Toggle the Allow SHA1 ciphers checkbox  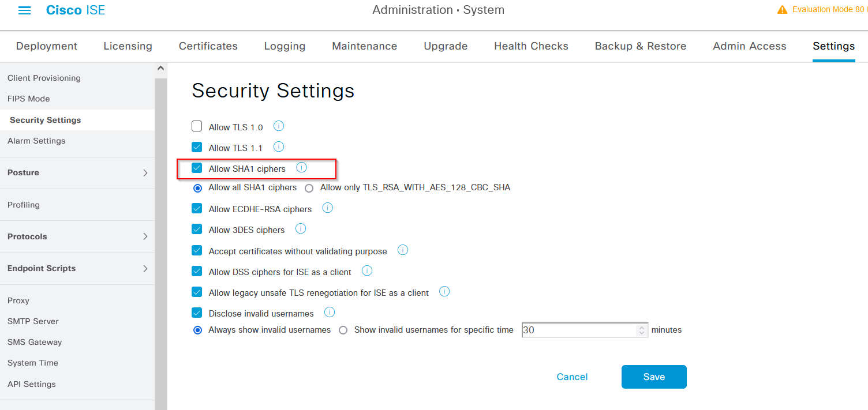coord(197,168)
